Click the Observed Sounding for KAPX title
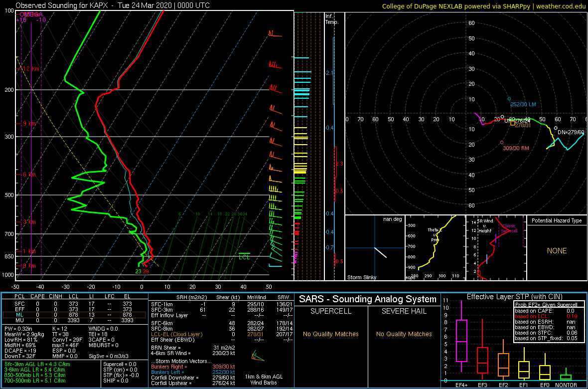 [113, 5]
